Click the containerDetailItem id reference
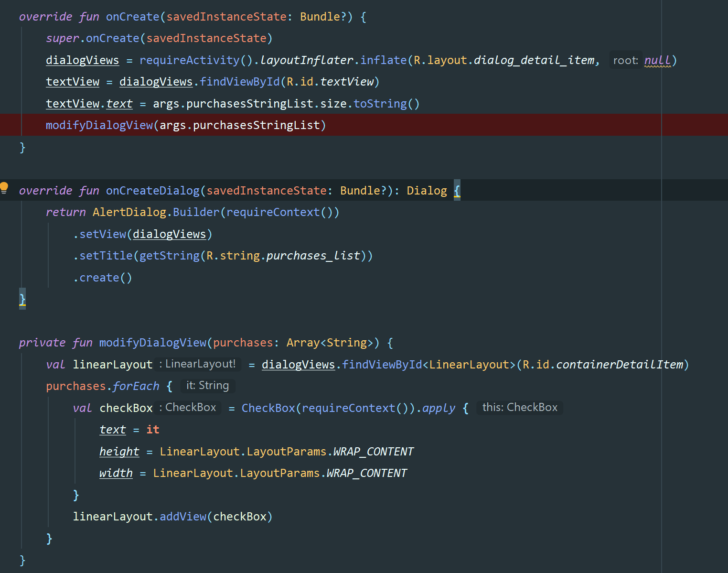Image resolution: width=728 pixels, height=573 pixels. tap(620, 365)
